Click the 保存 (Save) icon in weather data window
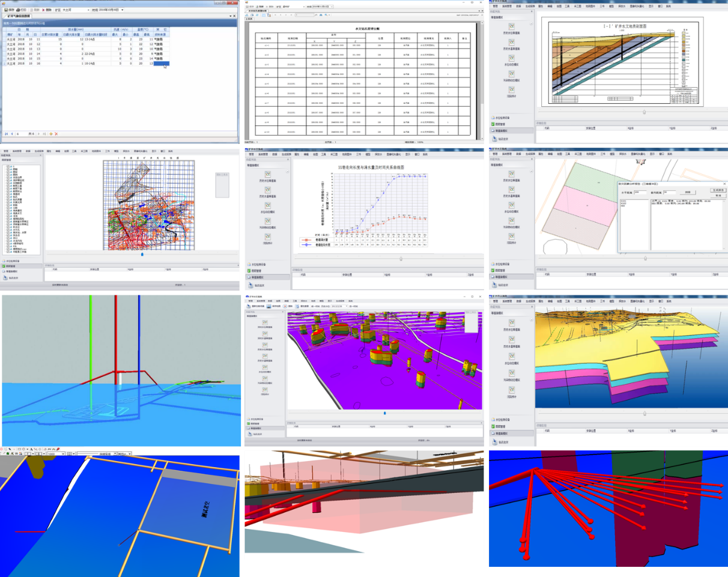The height and width of the screenshot is (577, 728). pos(6,10)
